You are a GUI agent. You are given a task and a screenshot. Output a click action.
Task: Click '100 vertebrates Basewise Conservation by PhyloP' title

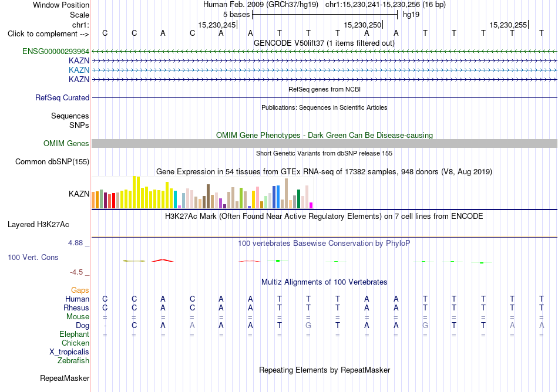[x=324, y=244]
